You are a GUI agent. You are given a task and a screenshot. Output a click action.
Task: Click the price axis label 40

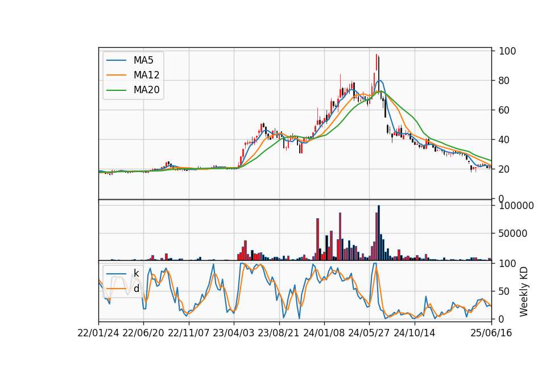point(504,140)
